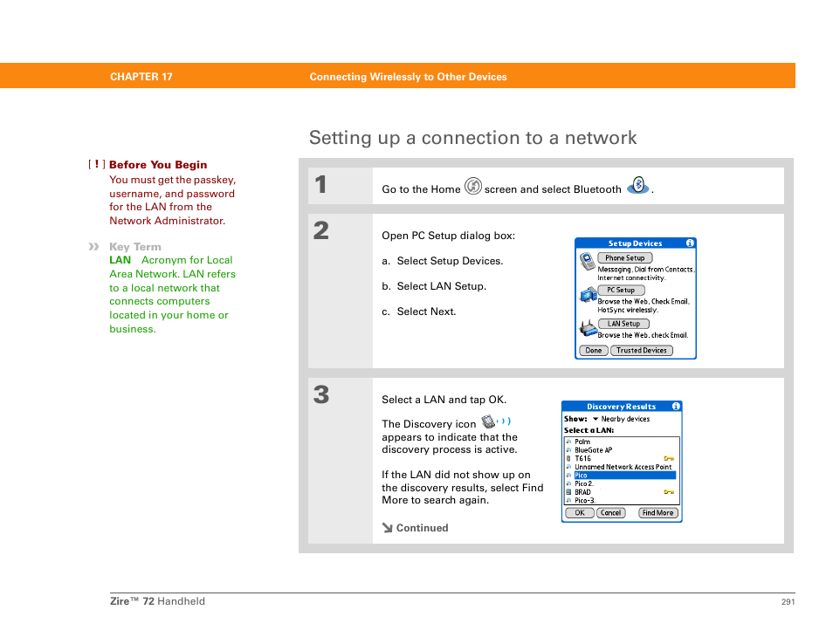The width and height of the screenshot is (833, 644).
Task: Click the key icon next to BRAD
Action: (x=668, y=491)
